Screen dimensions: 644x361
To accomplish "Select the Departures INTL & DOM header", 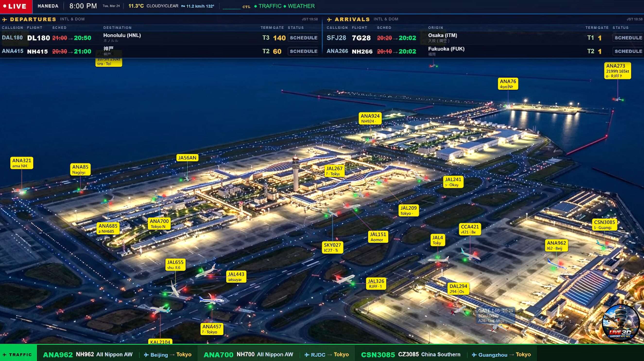I will pyautogui.click(x=72, y=19).
